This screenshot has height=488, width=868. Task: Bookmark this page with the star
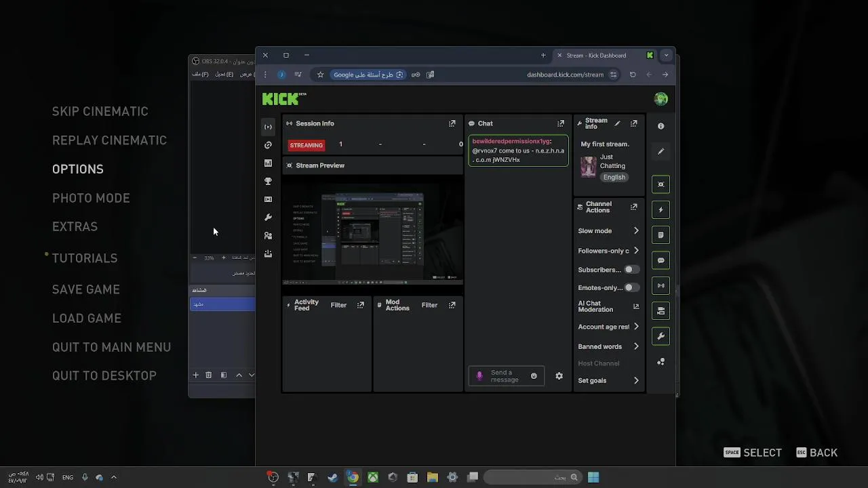320,75
